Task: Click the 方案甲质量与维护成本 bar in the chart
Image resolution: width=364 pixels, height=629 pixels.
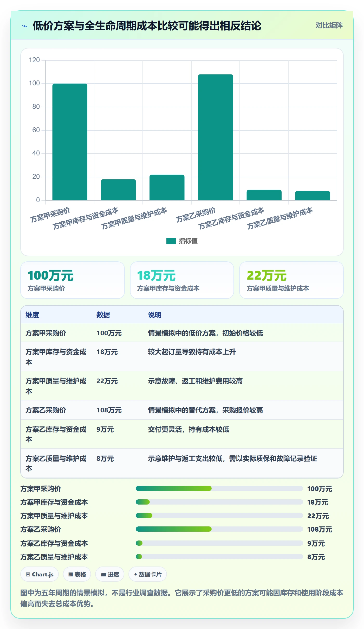Action: [x=167, y=187]
